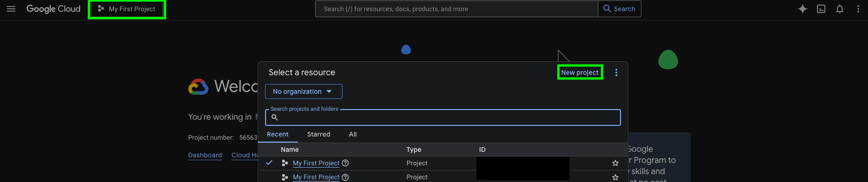Star the second My First Project row
Screen dimensions: 868x182
coord(615,177)
